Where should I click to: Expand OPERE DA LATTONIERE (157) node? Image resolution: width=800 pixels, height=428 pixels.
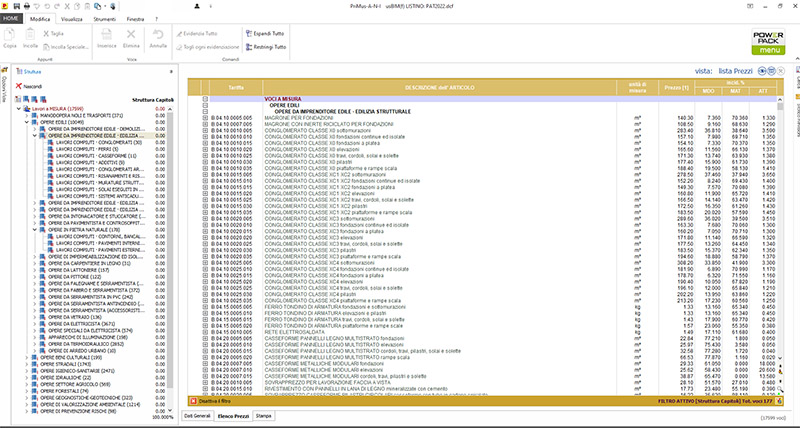tap(35, 270)
